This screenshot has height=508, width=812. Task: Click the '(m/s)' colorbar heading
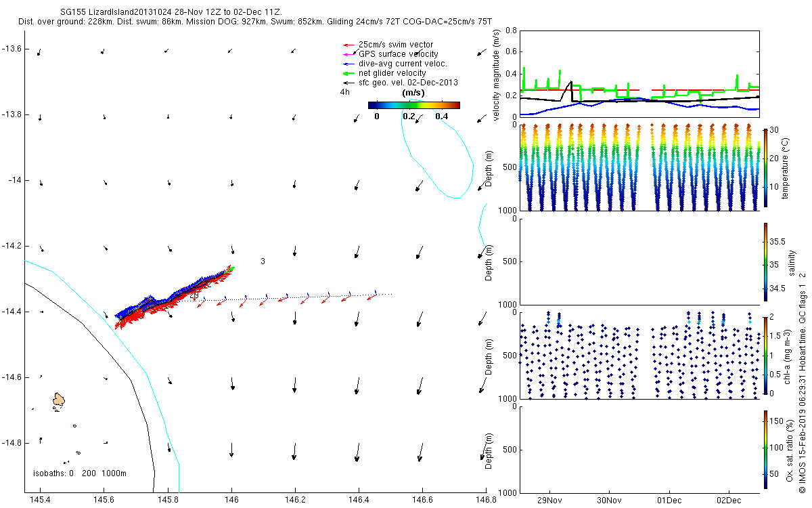point(413,93)
